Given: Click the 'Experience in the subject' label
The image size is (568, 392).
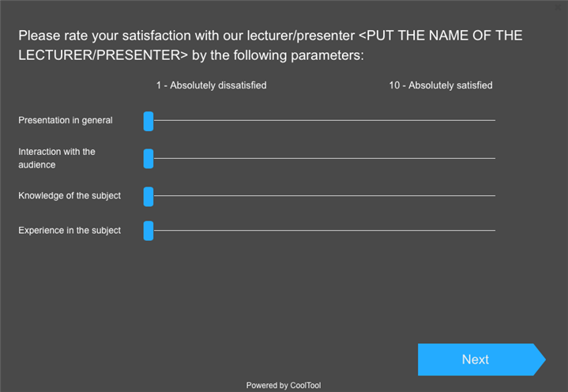Looking at the screenshot, I should pyautogui.click(x=70, y=231).
